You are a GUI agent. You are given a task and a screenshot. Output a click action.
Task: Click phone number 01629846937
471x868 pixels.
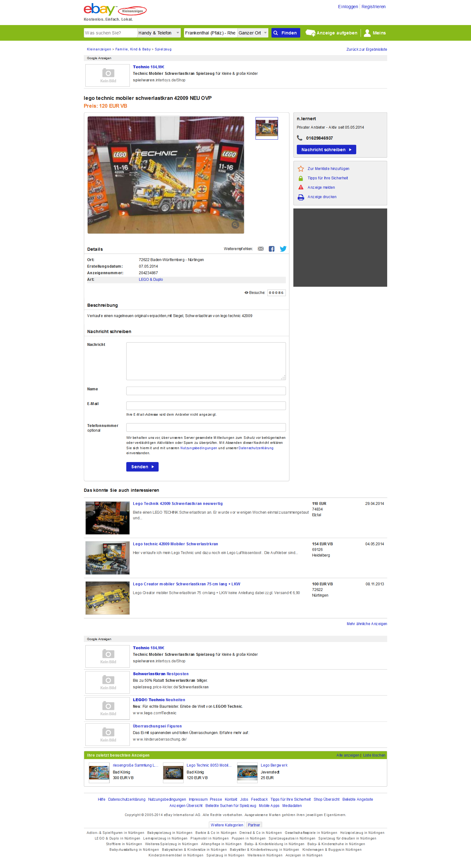coord(319,138)
